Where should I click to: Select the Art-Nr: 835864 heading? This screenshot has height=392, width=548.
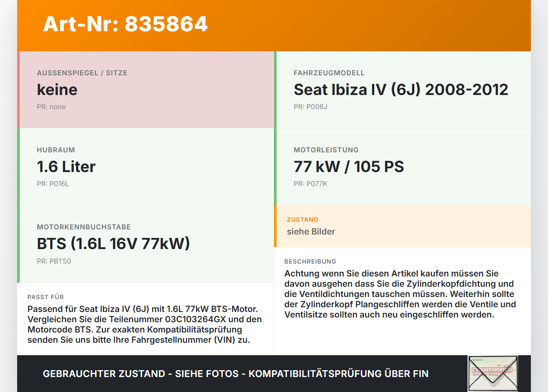[x=125, y=24]
